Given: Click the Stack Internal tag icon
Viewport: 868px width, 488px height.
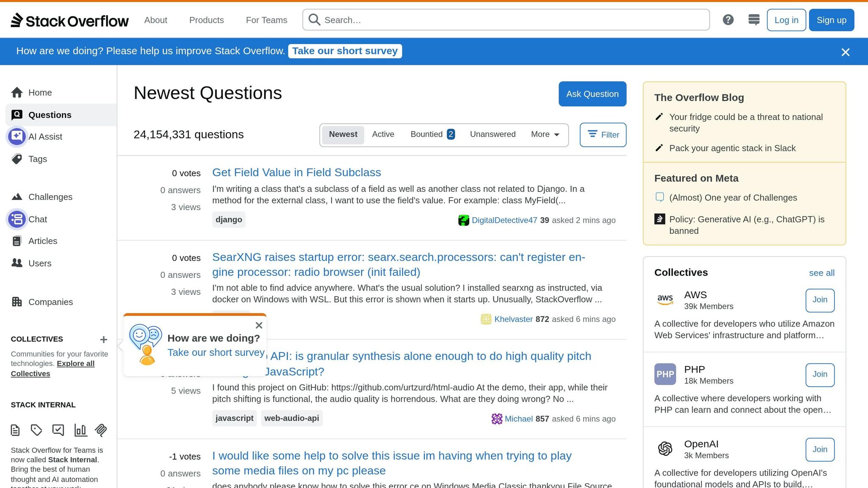Looking at the screenshot, I should tap(36, 430).
